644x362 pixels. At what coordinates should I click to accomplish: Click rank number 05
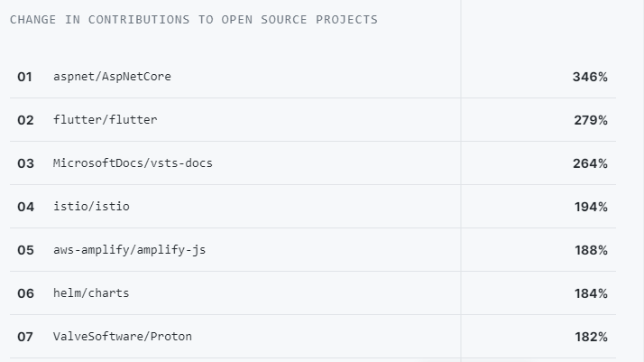(25, 250)
